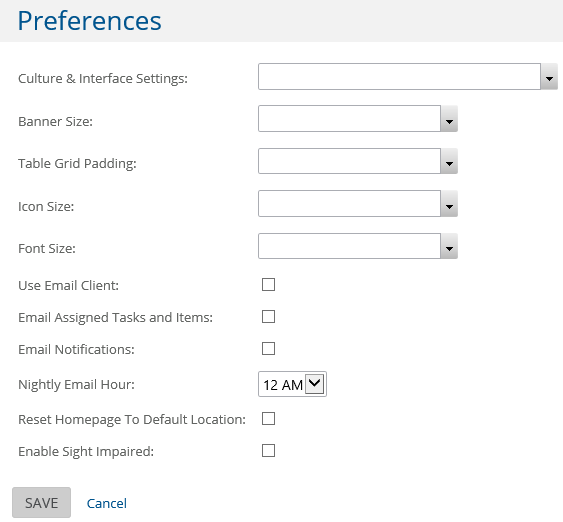Open the Font Size dropdown arrow
The height and width of the screenshot is (522, 563).
click(x=449, y=246)
